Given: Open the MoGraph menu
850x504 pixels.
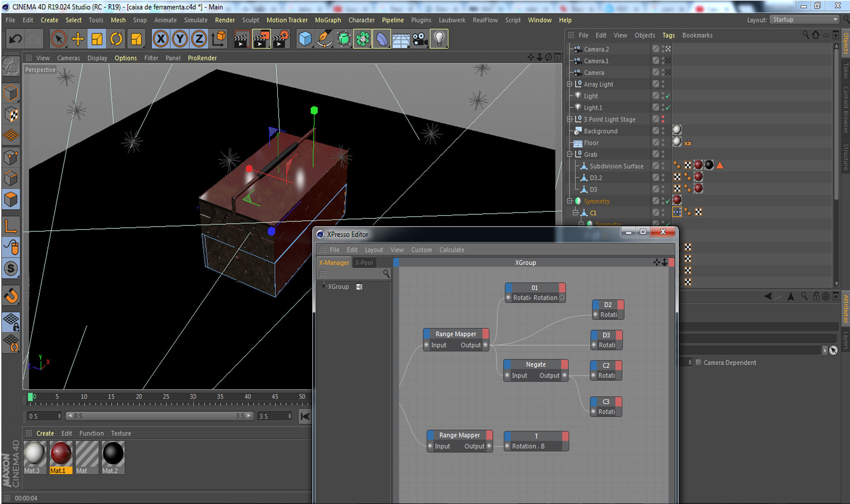Looking at the screenshot, I should [328, 20].
